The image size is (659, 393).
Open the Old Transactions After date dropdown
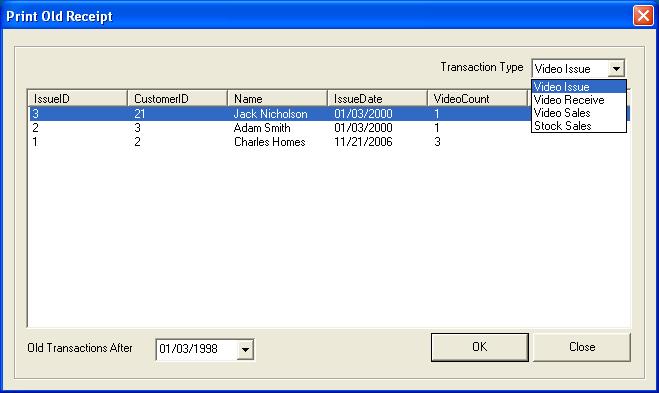point(245,349)
